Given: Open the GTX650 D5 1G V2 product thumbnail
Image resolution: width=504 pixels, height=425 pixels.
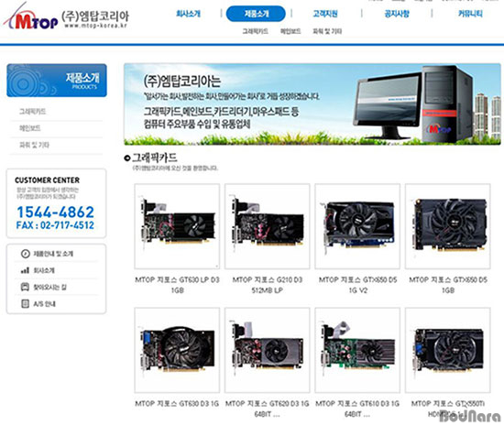Looking at the screenshot, I should 357,226.
